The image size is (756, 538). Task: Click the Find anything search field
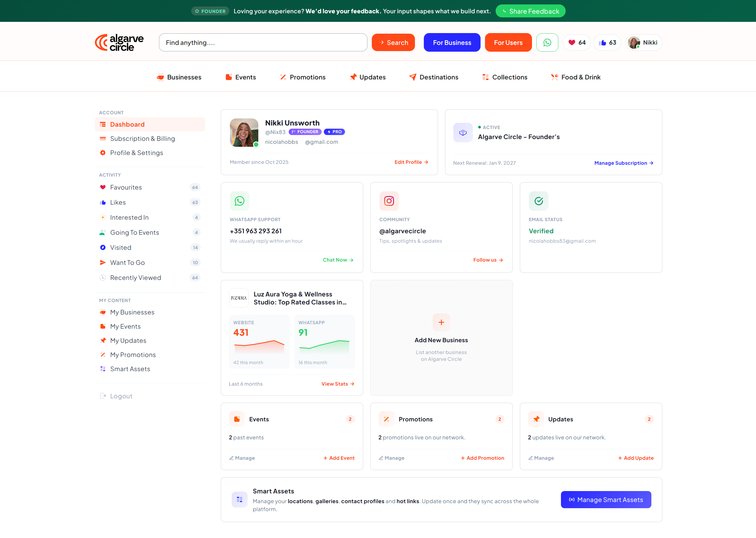point(263,43)
